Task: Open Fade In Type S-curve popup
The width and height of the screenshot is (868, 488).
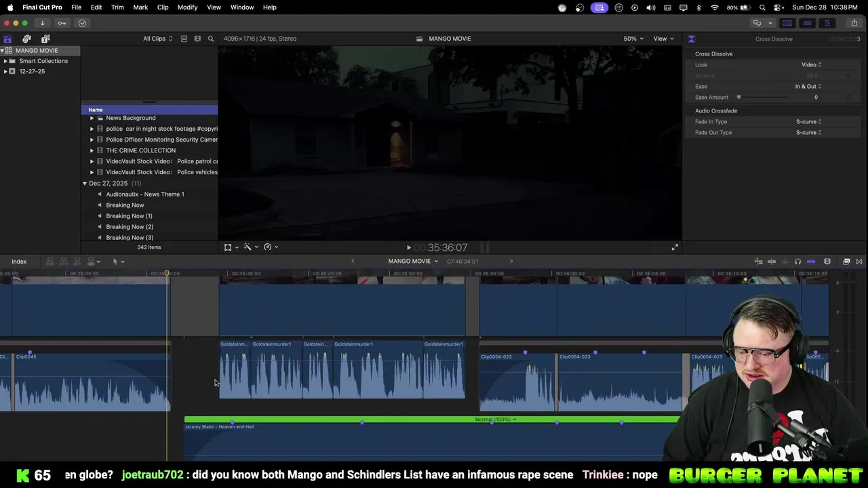Action: click(808, 122)
